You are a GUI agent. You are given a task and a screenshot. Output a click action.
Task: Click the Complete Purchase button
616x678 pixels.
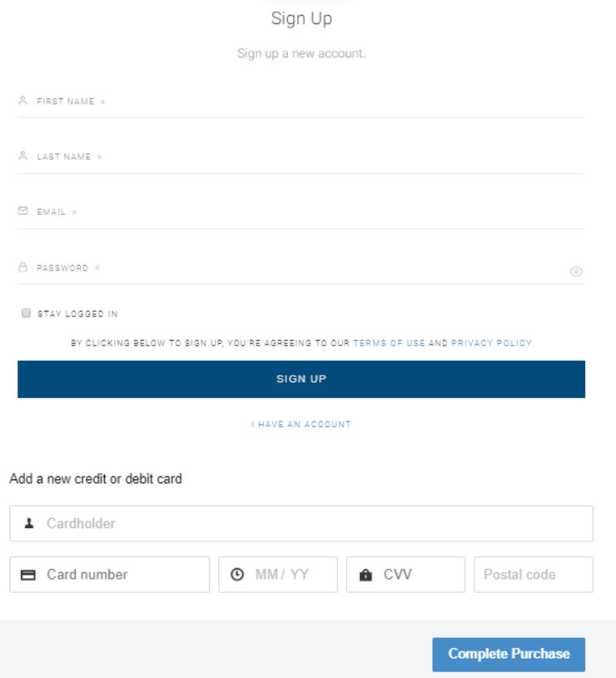pos(509,654)
